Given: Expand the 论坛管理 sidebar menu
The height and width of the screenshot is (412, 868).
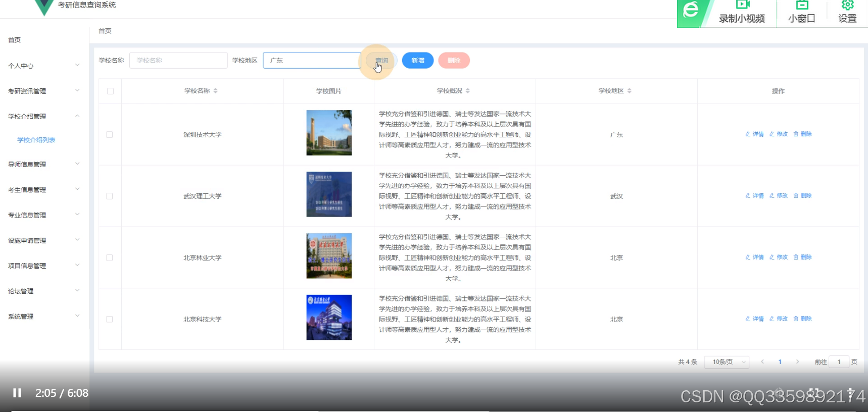Looking at the screenshot, I should (x=44, y=291).
